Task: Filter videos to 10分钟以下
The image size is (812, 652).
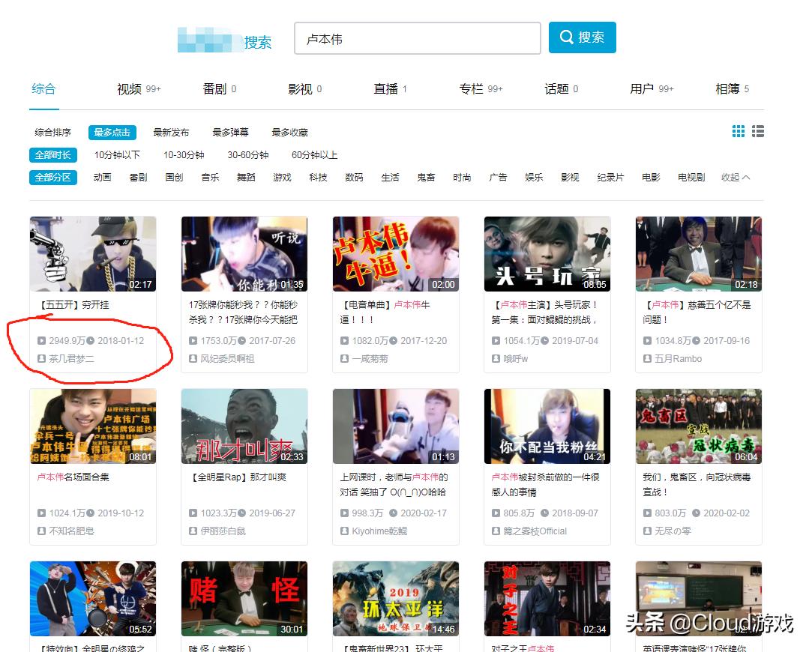Action: click(117, 154)
